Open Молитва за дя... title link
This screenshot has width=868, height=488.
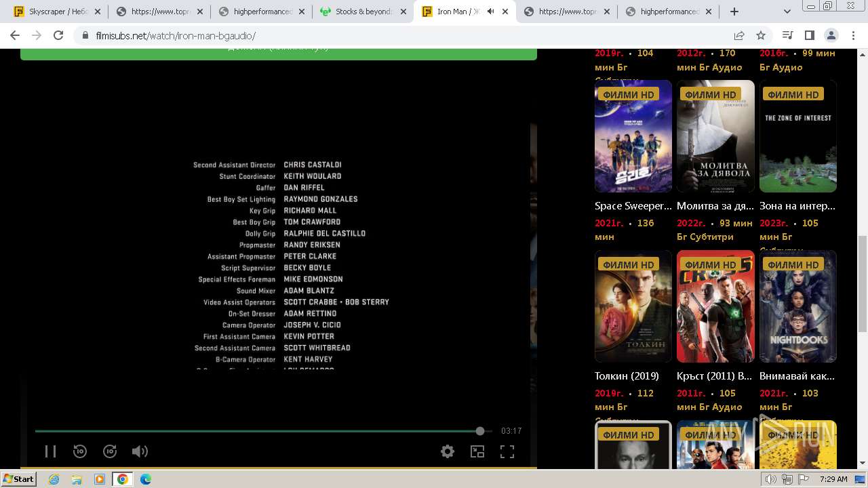click(715, 205)
